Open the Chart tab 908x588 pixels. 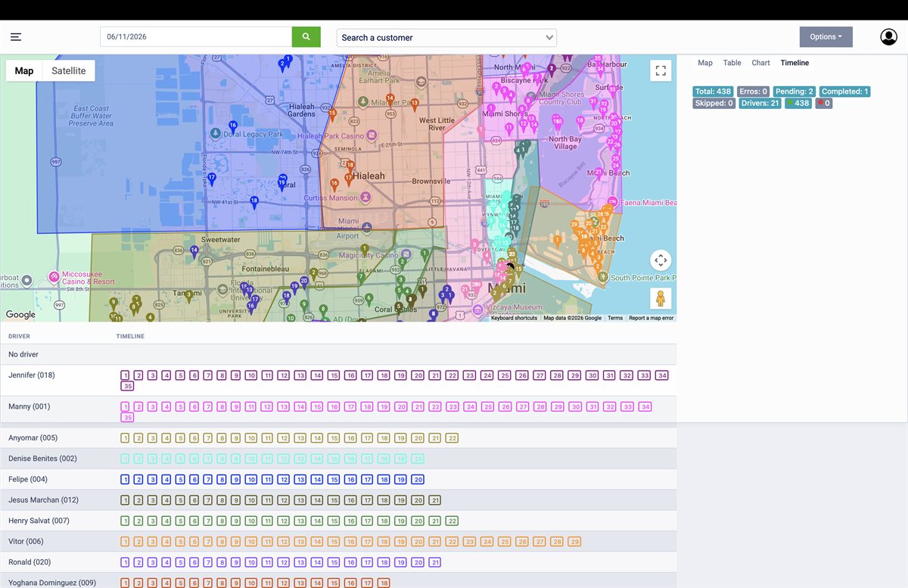tap(760, 63)
